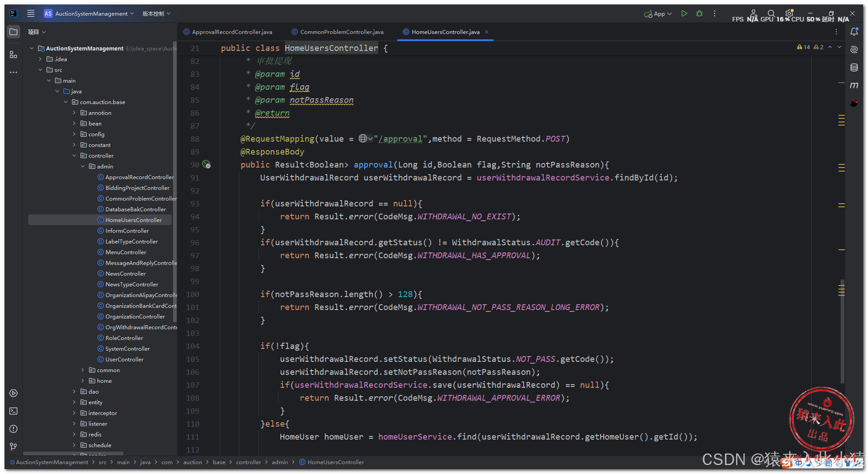
Task: Open the 项目 view selector dropdown
Action: 37,32
